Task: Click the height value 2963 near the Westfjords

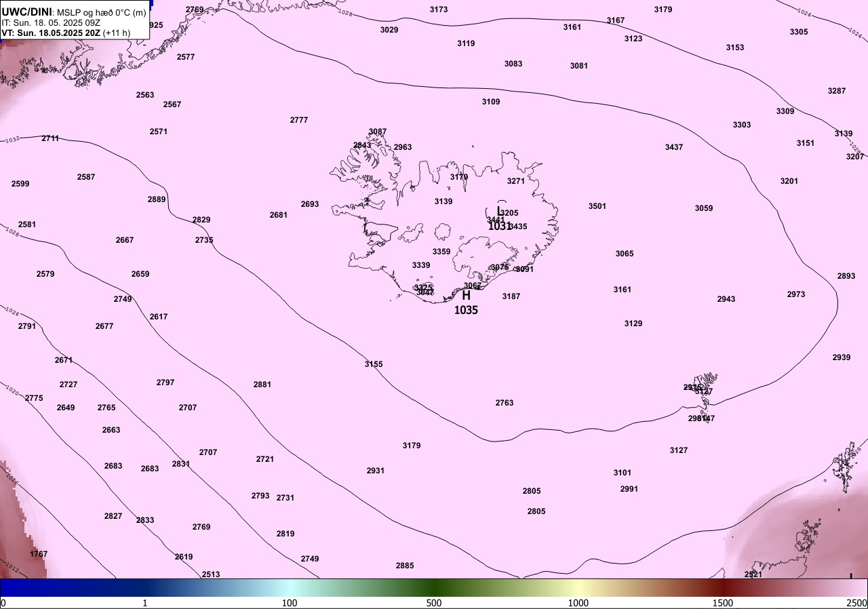Action: [403, 147]
